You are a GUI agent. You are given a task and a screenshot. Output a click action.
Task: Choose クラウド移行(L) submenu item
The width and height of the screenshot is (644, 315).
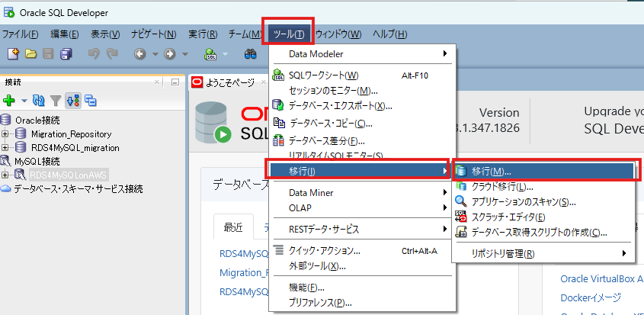542,186
